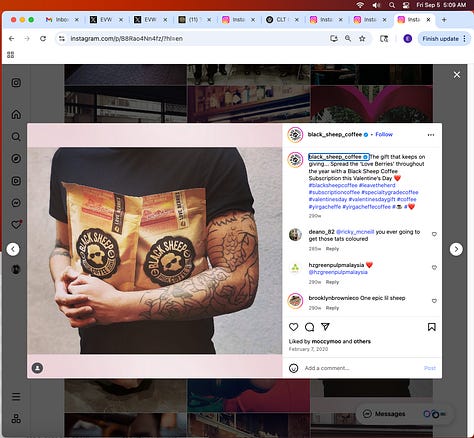Click the address bar URL
This screenshot has width=474, height=438.
point(126,39)
